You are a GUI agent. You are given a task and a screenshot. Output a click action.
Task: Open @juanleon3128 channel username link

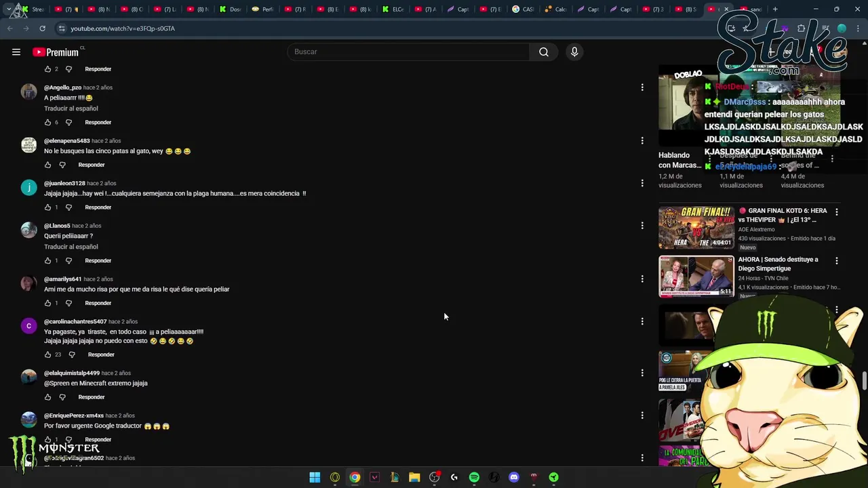(x=64, y=183)
